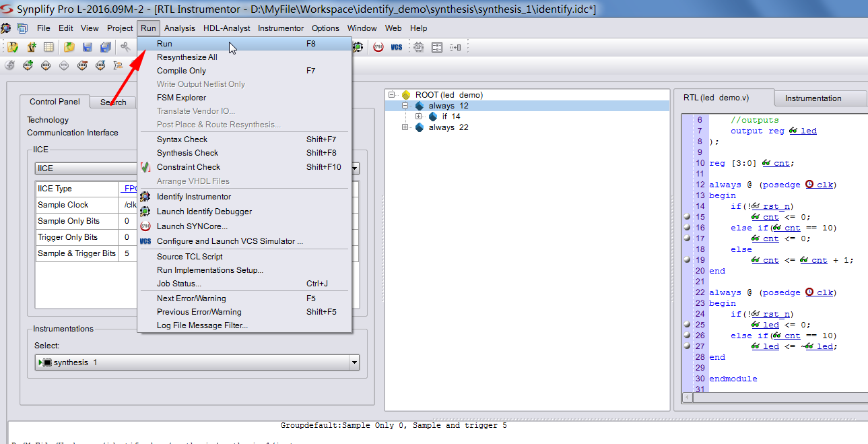Toggle breakpoint on code line 26

(x=687, y=336)
